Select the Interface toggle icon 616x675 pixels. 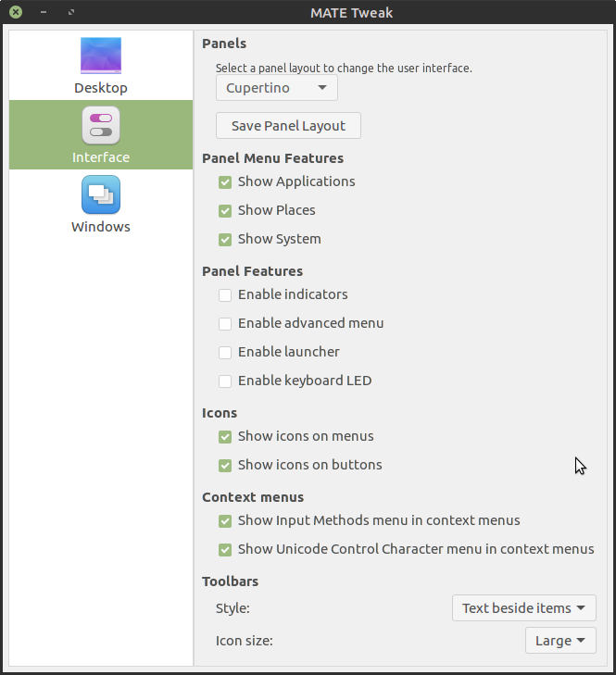101,125
